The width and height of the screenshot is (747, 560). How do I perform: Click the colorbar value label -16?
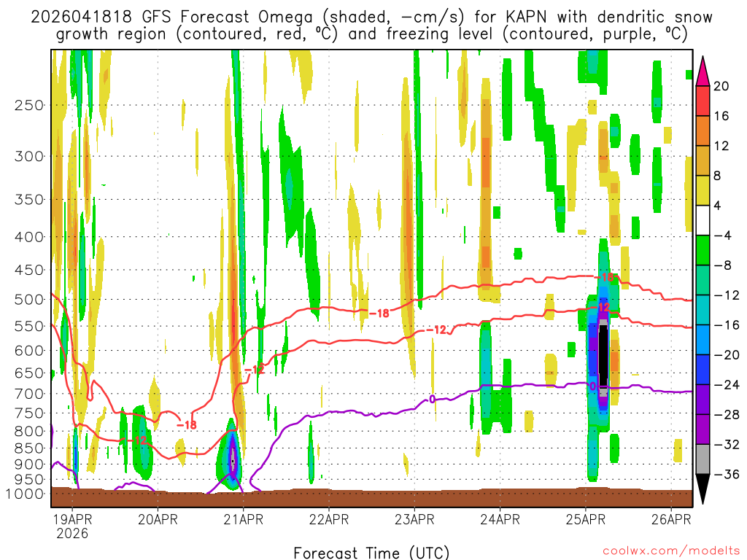click(727, 325)
